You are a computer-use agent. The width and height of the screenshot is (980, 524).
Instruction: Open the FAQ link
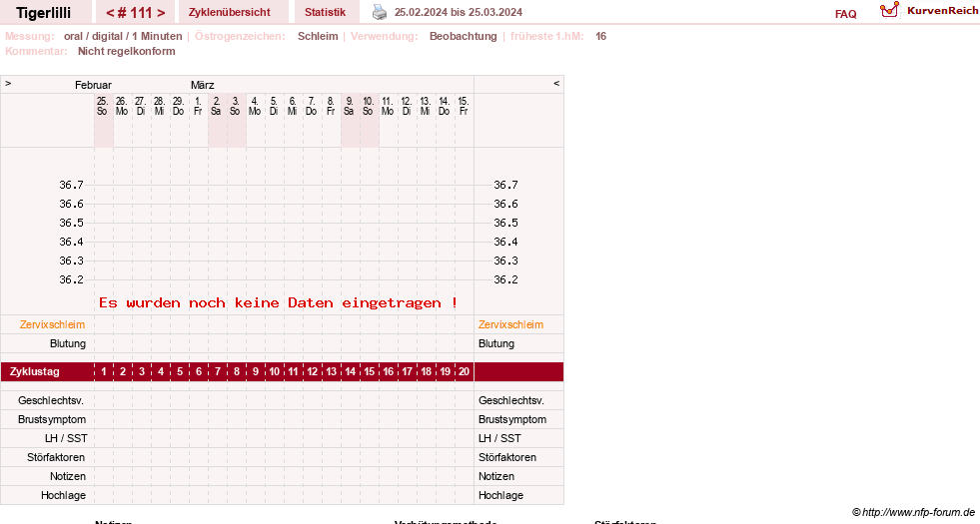click(845, 14)
